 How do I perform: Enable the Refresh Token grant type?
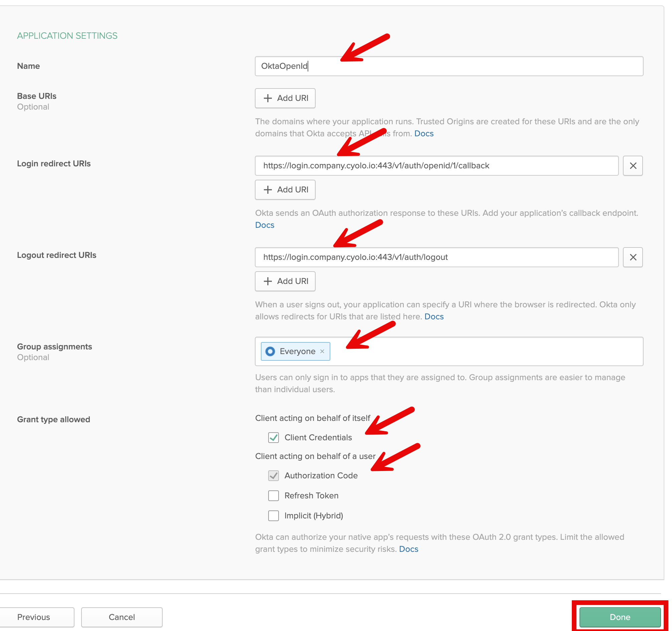[x=274, y=496]
